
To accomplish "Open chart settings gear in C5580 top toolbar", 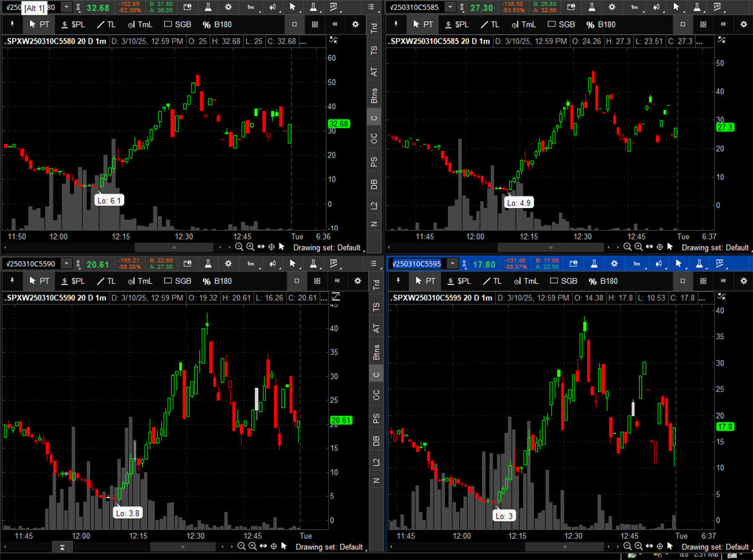I will coord(228,7).
